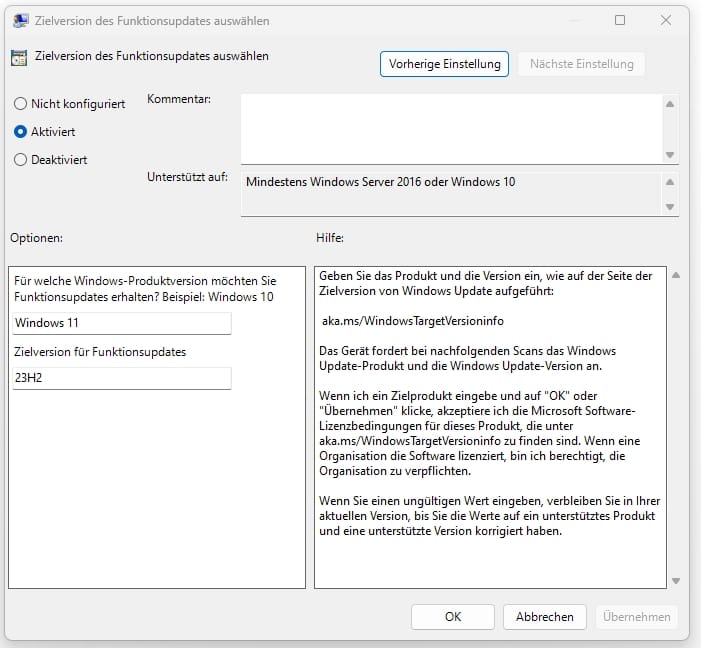Select the 'Nicht konfiguriert' radio button
701x648 pixels.
tap(20, 103)
